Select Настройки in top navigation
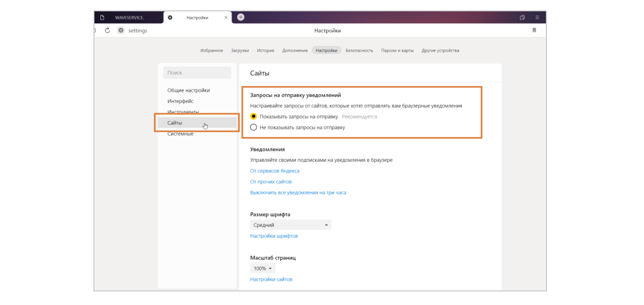The image size is (644, 305). pyautogui.click(x=327, y=50)
